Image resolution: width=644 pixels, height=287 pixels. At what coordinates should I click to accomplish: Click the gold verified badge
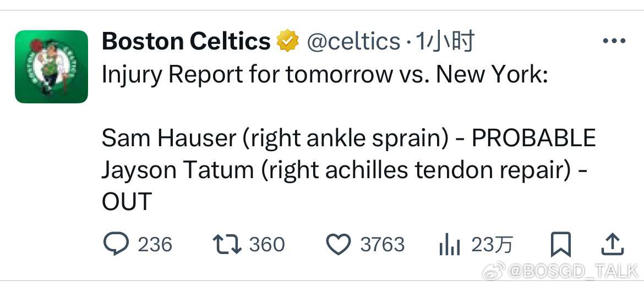[287, 41]
